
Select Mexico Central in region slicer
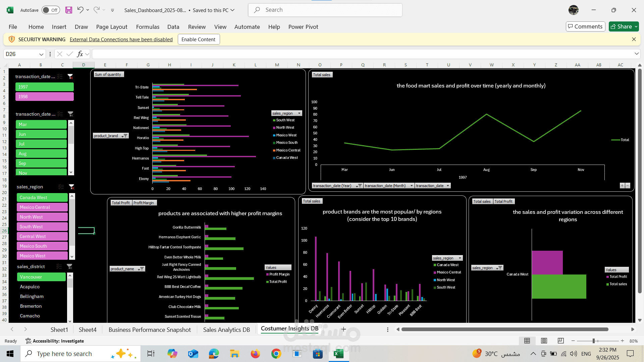42,207
